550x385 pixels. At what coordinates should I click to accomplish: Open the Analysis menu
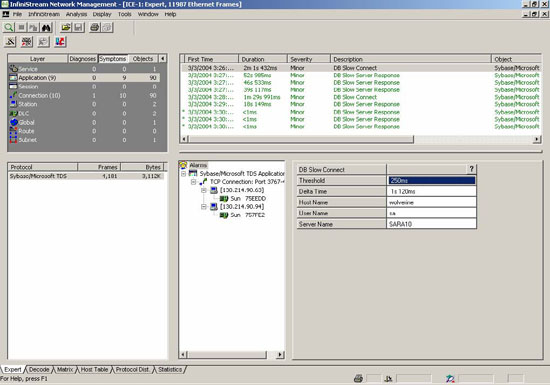[x=76, y=14]
